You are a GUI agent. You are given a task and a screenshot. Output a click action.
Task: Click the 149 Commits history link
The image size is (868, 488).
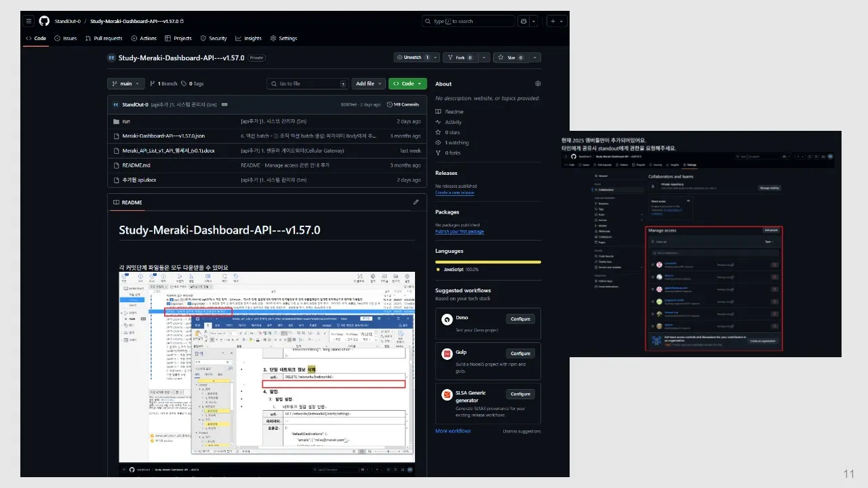point(403,104)
